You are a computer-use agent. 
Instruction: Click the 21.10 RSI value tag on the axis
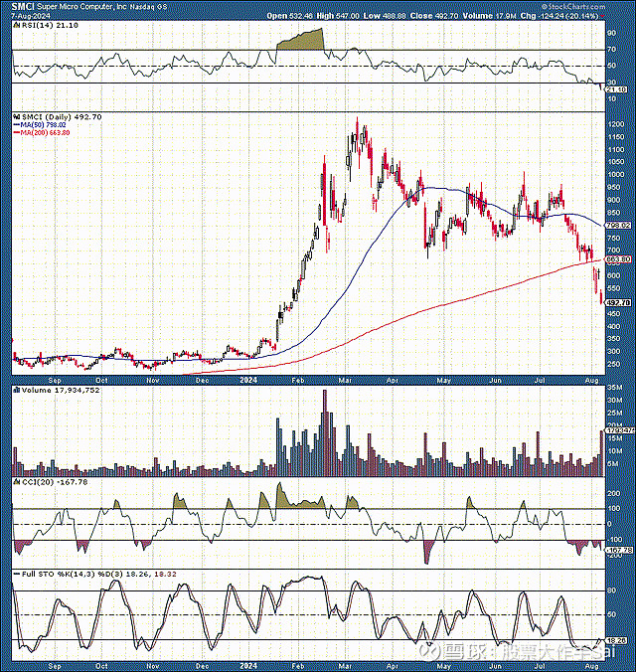pos(617,89)
